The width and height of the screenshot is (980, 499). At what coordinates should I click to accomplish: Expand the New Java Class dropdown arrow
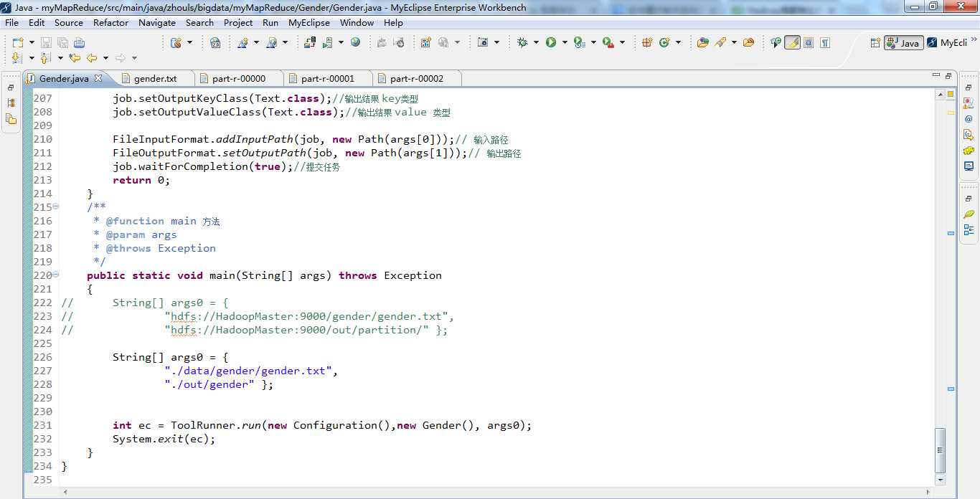coord(678,42)
